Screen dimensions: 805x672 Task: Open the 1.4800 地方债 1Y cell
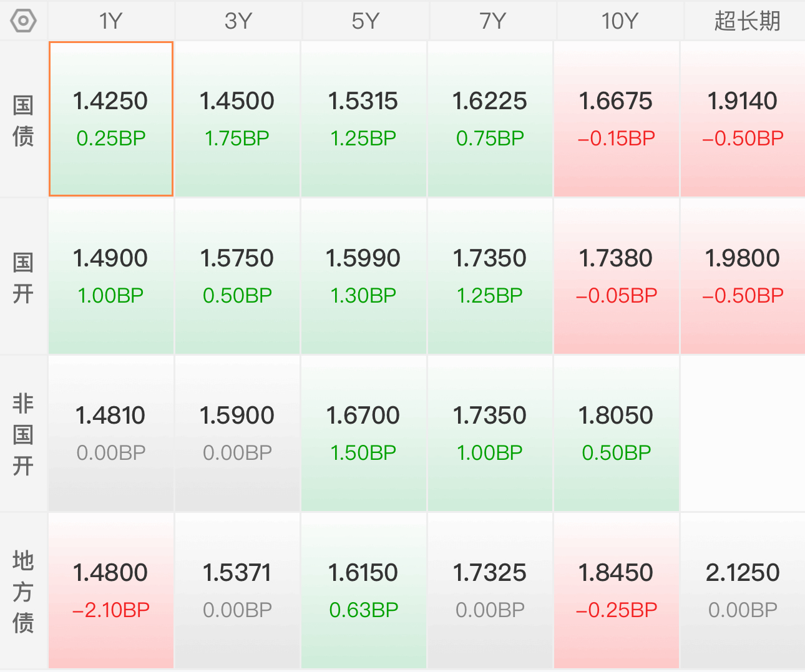coord(111,590)
